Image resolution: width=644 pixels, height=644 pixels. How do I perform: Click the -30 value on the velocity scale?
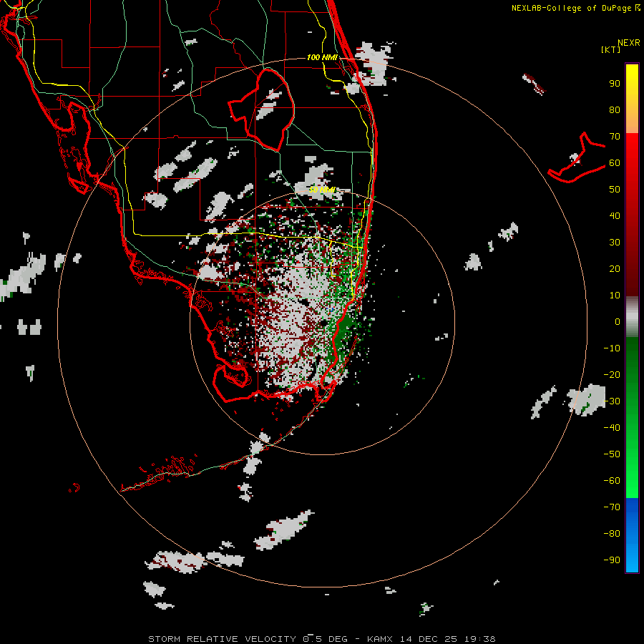click(x=612, y=401)
